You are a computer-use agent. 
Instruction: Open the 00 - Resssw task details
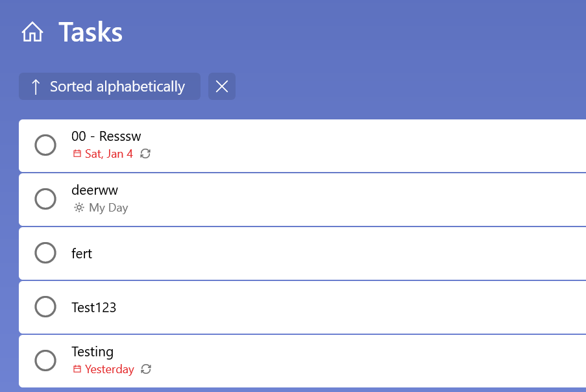pos(106,136)
